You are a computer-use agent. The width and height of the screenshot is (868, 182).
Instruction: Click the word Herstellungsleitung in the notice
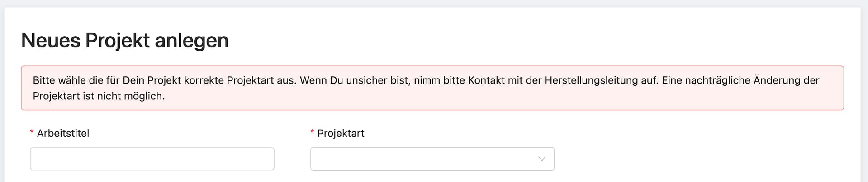592,80
